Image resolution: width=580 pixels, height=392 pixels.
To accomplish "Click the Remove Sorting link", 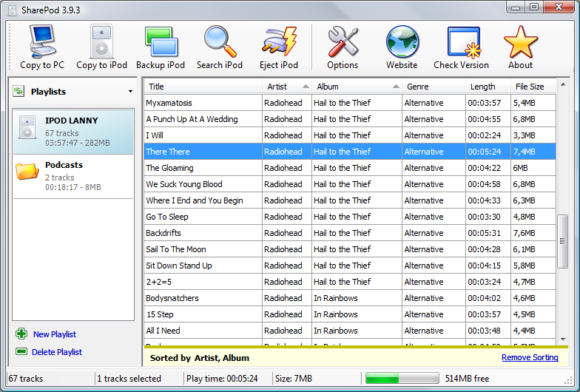I will coord(530,358).
